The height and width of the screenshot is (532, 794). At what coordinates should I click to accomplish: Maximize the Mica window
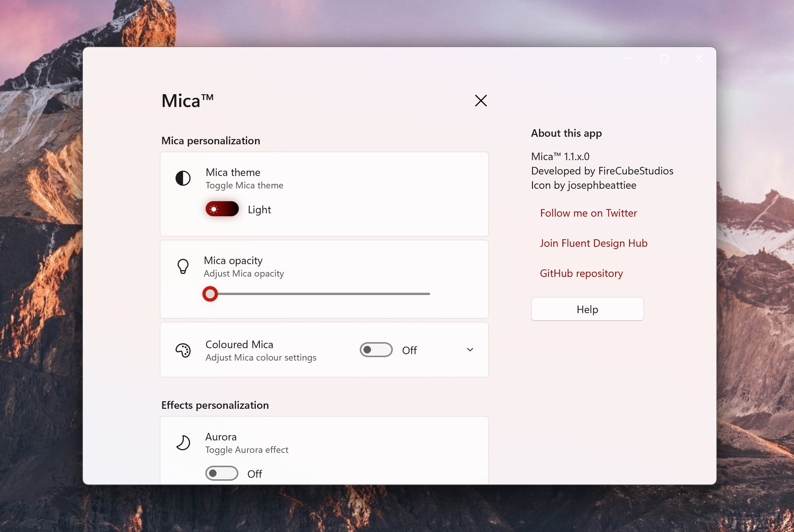pyautogui.click(x=664, y=59)
